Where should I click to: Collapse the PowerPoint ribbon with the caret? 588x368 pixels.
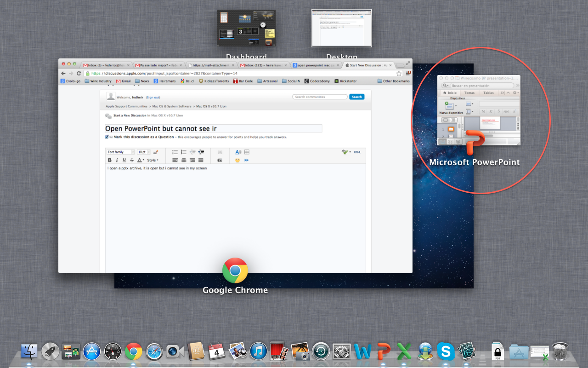pyautogui.click(x=508, y=92)
